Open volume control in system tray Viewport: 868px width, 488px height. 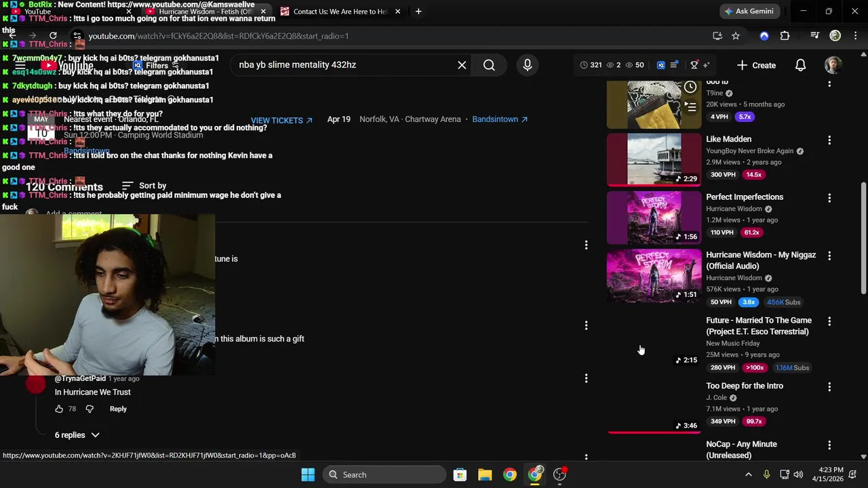(798, 474)
